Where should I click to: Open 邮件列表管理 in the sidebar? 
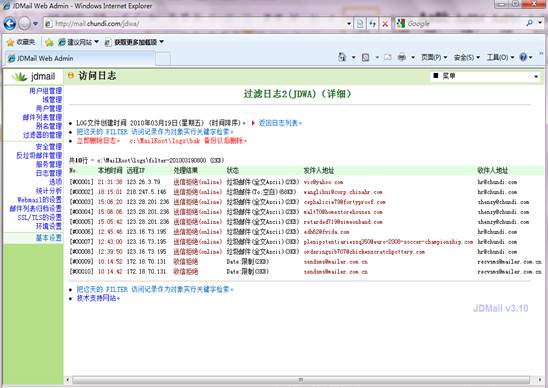click(x=42, y=117)
